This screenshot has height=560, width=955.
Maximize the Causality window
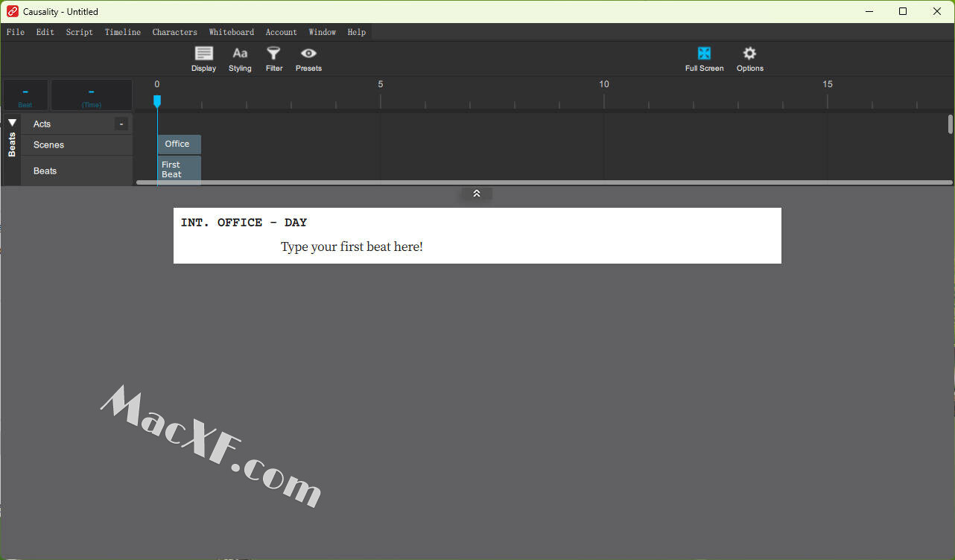coord(903,11)
